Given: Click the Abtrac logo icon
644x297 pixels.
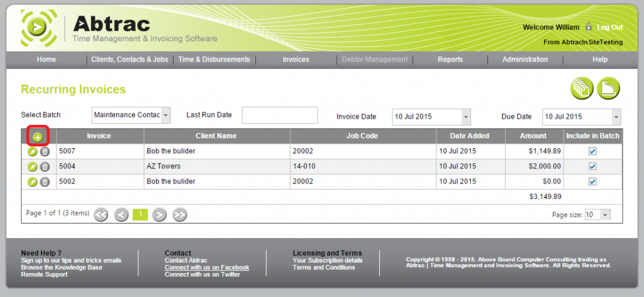Looking at the screenshot, I should click(x=38, y=28).
